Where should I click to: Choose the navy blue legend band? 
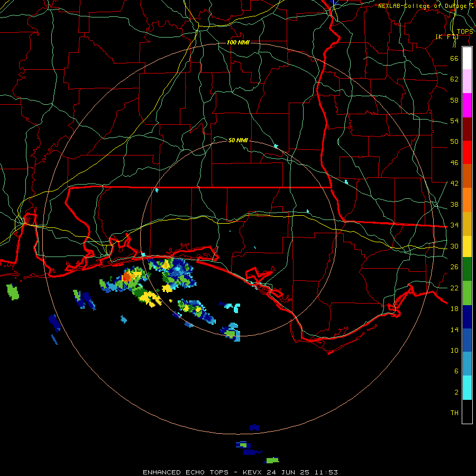(467, 317)
